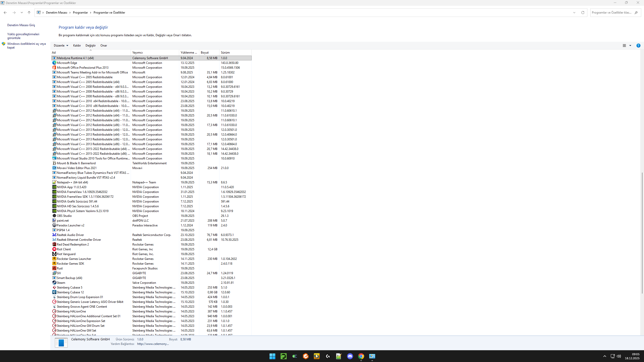
Task: Click the view options icon
Action: point(624,46)
